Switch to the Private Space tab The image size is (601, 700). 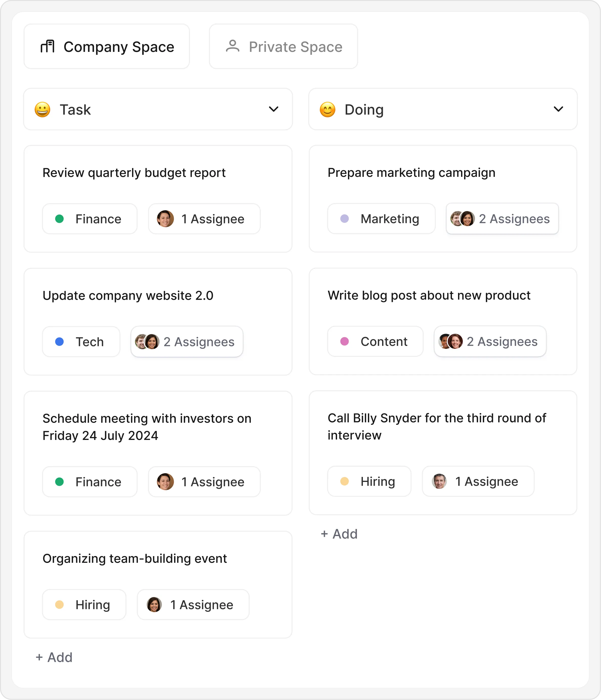coord(283,47)
